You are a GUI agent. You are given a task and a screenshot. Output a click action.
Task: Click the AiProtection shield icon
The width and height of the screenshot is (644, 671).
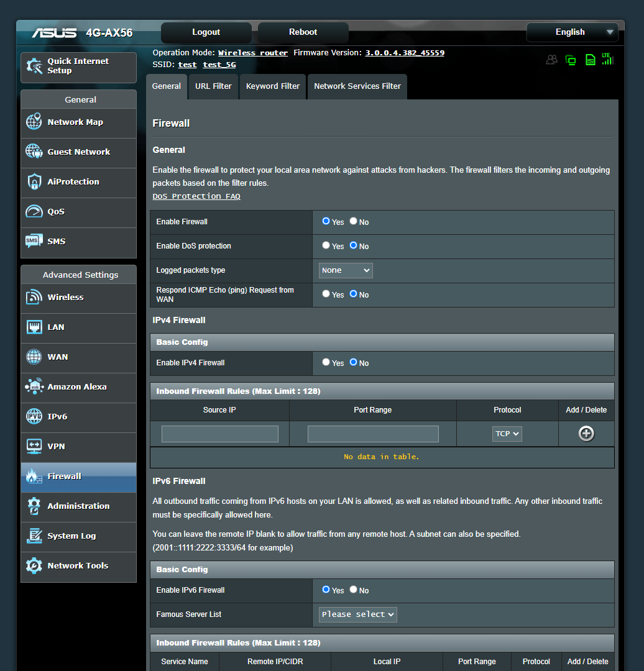(34, 181)
